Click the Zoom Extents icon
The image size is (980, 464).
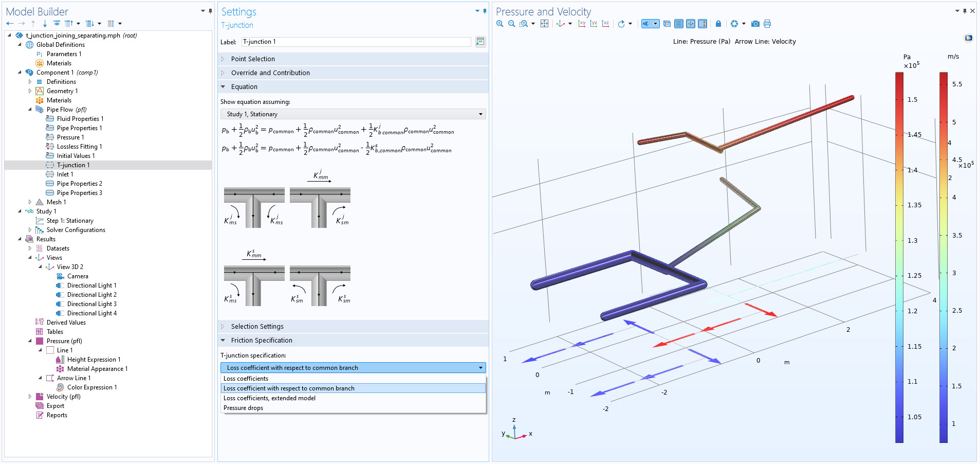tap(544, 24)
